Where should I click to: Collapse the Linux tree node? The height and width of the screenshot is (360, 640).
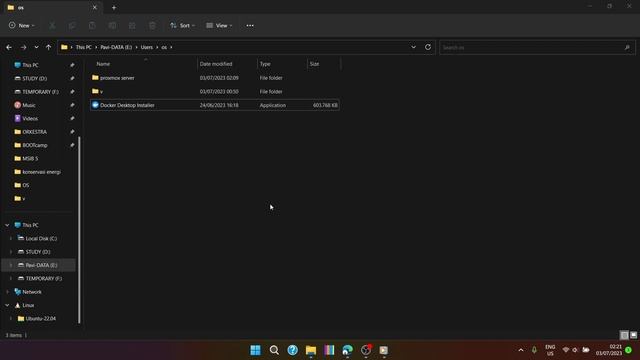point(7,305)
